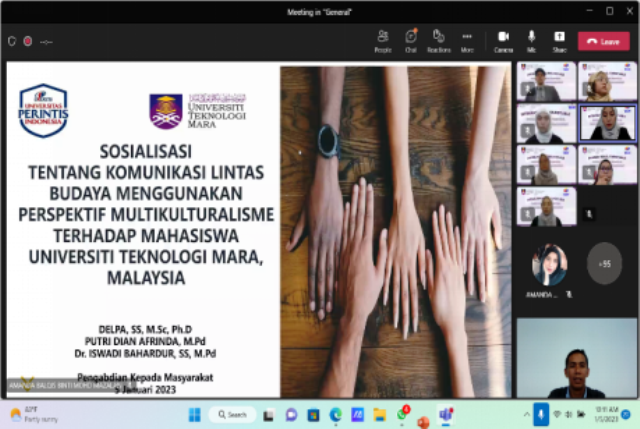Click the taskbar Search box
Viewport: 640px width, 429px height.
point(232,415)
